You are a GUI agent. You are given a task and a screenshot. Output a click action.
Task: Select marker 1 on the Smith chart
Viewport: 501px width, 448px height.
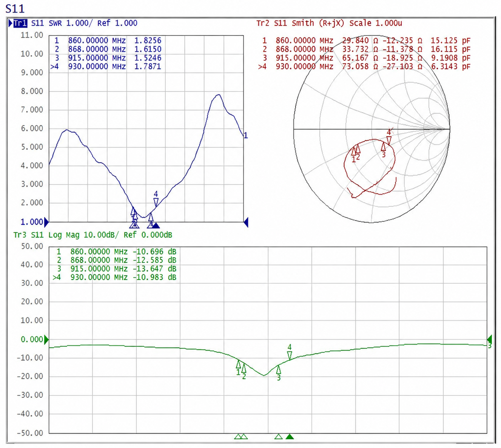[354, 151]
